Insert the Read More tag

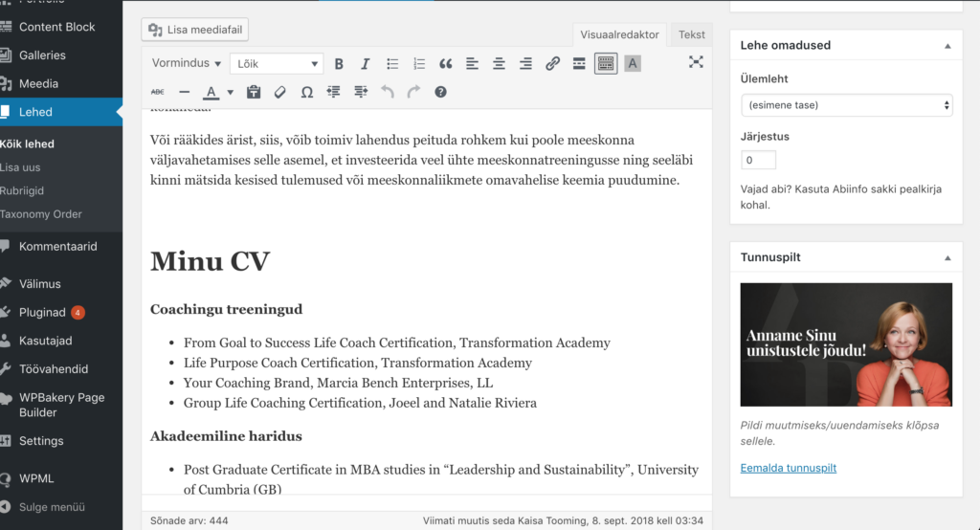tap(579, 64)
